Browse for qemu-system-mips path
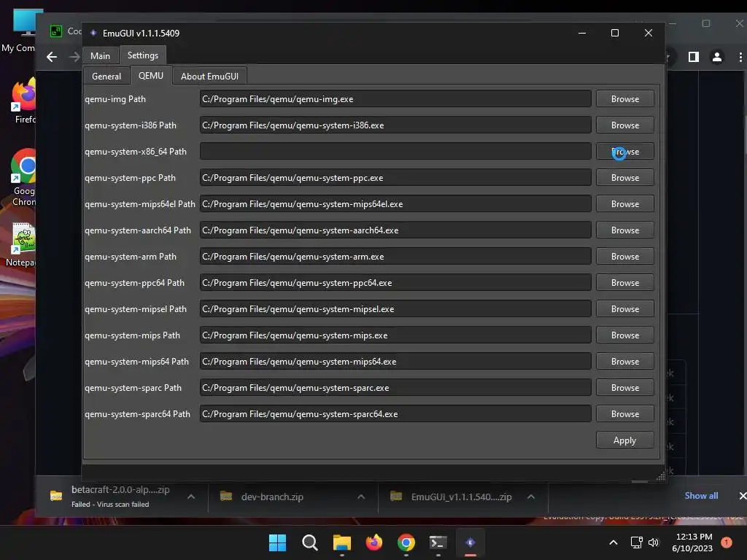Viewport: 747px width, 560px height. [625, 335]
